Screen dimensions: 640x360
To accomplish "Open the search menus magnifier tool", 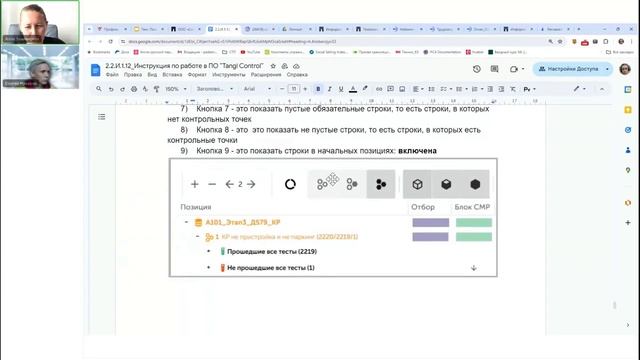I will pos(99,89).
